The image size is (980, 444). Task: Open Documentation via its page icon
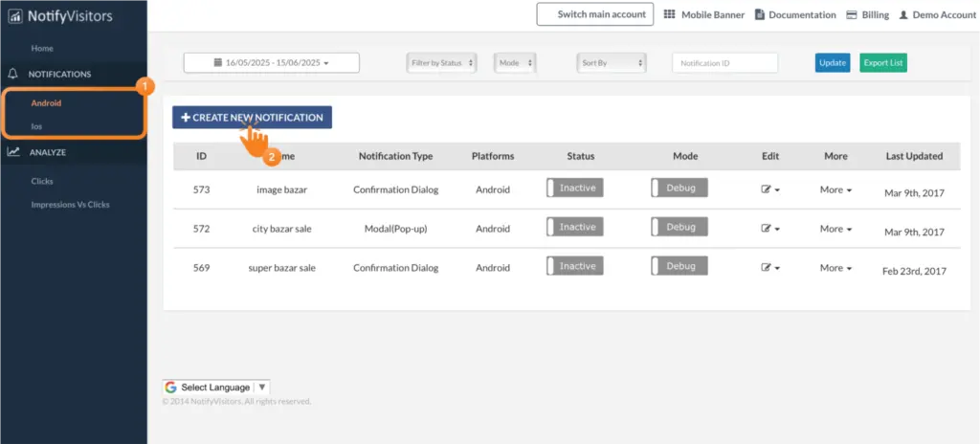[x=760, y=14]
